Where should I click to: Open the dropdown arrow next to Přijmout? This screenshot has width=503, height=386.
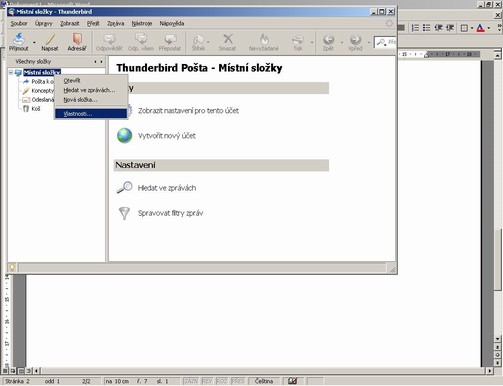34,42
